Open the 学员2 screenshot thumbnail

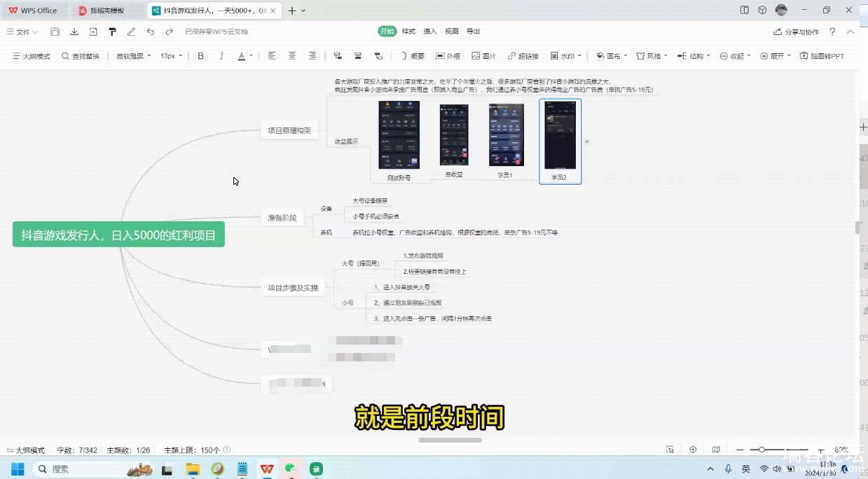pyautogui.click(x=560, y=135)
